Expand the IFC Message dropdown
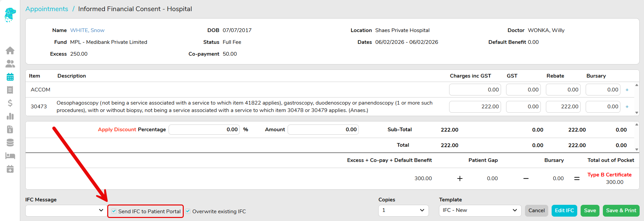644x221 pixels. (65, 211)
